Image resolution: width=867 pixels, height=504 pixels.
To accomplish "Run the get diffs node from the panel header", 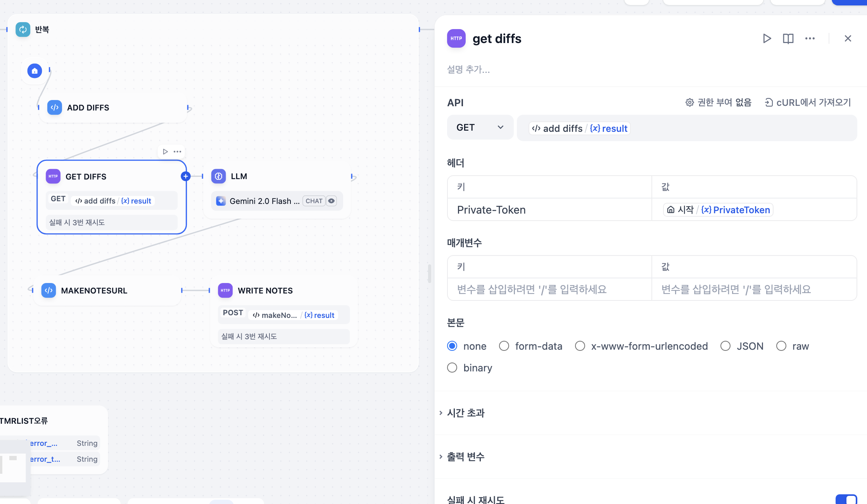I will pos(767,38).
